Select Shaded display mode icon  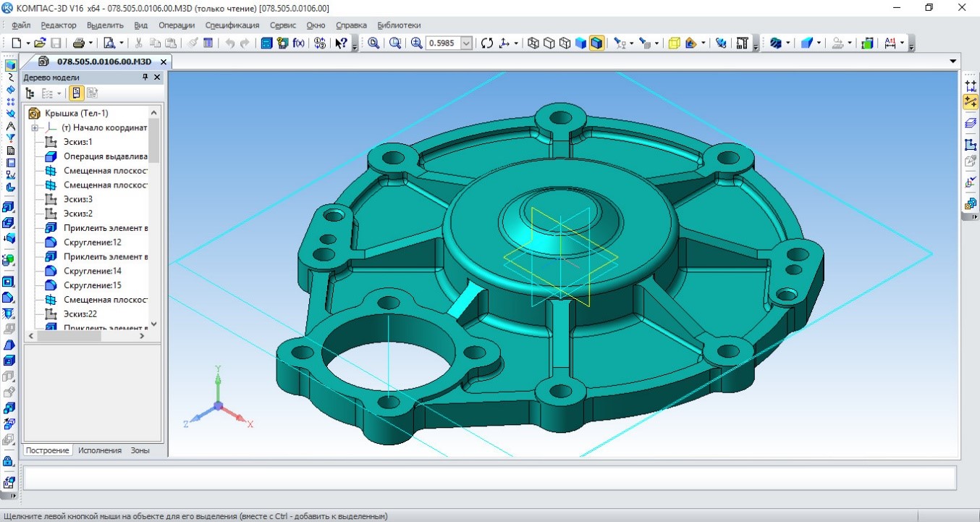tap(580, 43)
